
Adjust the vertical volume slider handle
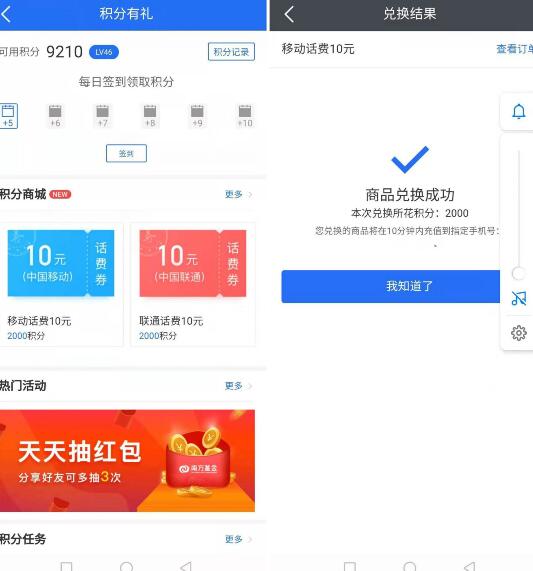click(518, 273)
